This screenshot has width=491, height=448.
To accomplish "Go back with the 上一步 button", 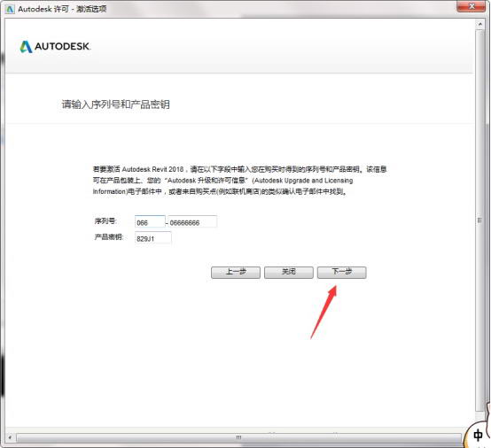I will point(236,272).
